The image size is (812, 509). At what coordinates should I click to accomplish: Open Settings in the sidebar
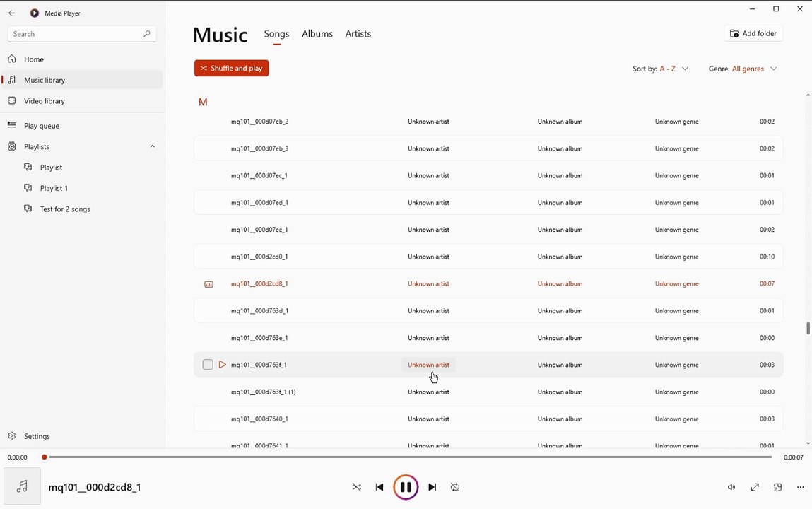pyautogui.click(x=83, y=436)
